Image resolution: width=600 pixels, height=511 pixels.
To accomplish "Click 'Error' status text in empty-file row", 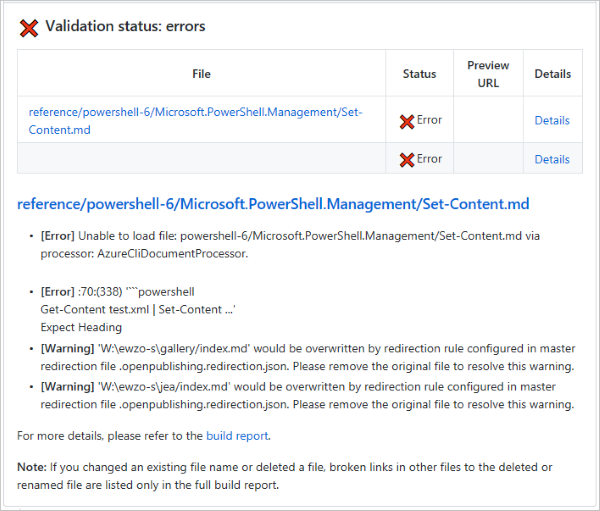I will point(429,159).
